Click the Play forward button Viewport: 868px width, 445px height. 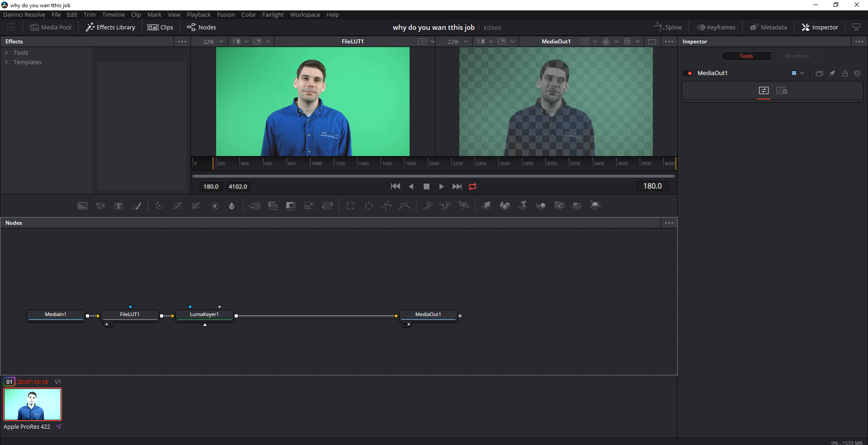[x=441, y=186]
